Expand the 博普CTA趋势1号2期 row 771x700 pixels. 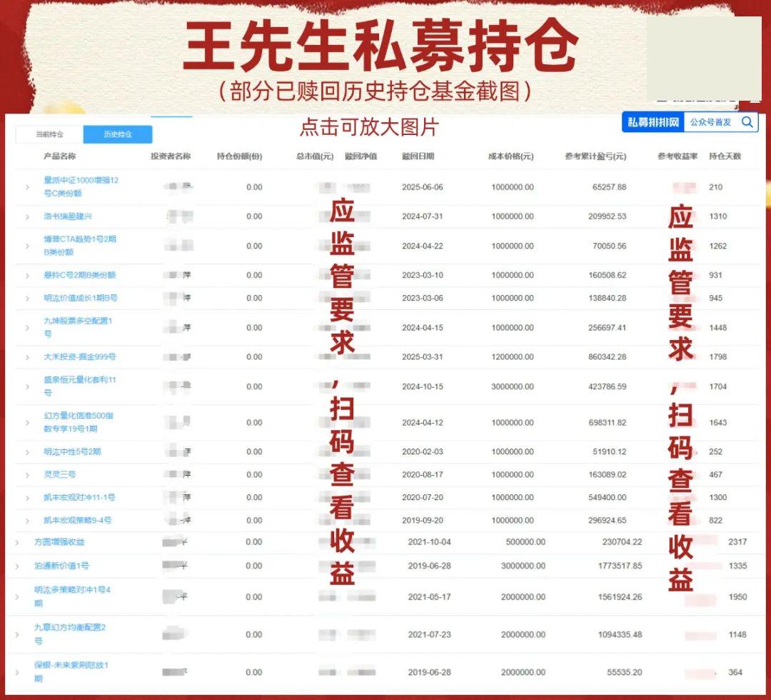28,246
